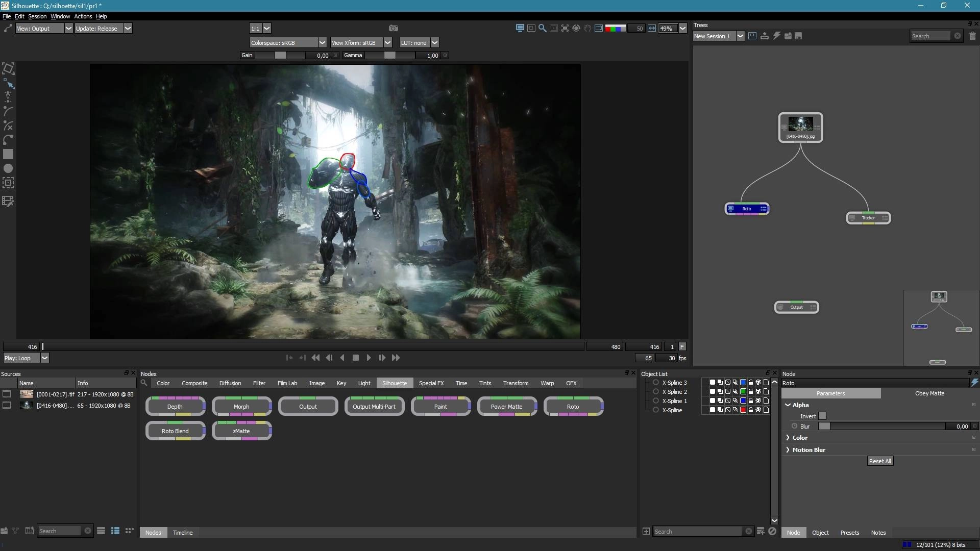This screenshot has width=980, height=551.
Task: Toggle the checkbox beside [0416-0480] source
Action: pyautogui.click(x=7, y=406)
